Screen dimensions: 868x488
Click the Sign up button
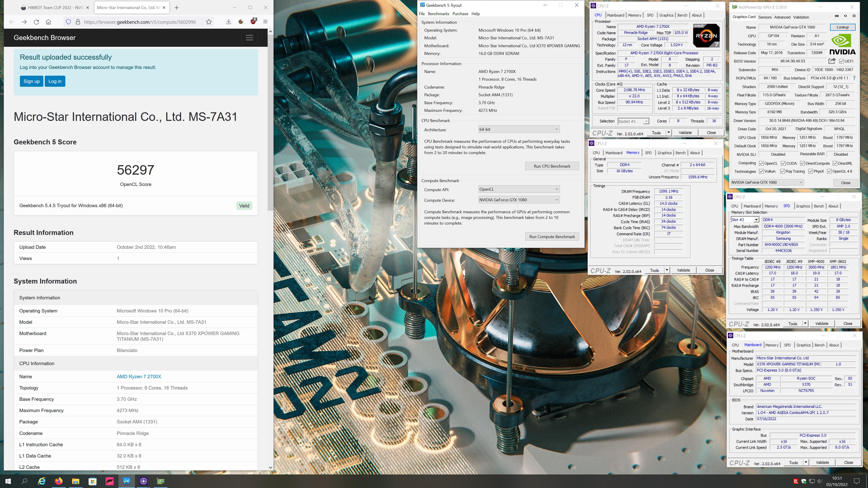pyautogui.click(x=31, y=81)
